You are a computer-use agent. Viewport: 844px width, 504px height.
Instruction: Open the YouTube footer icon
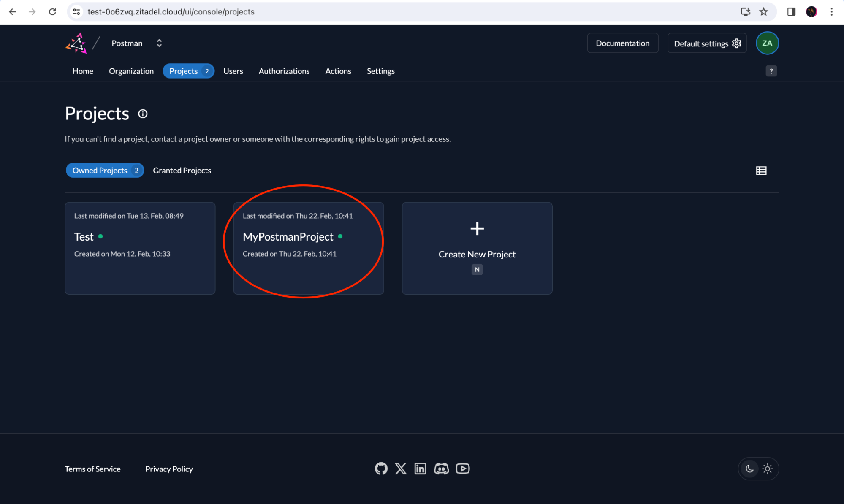(x=463, y=469)
